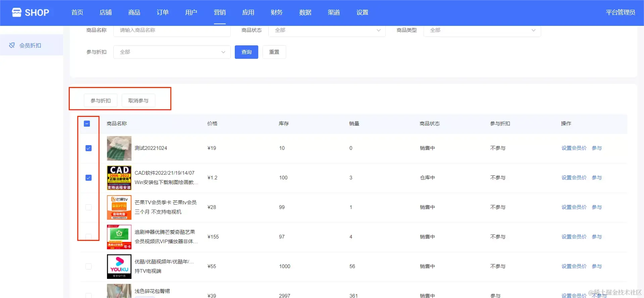The width and height of the screenshot is (644, 298).
Task: Click product name 测试20221024
Action: click(151, 148)
